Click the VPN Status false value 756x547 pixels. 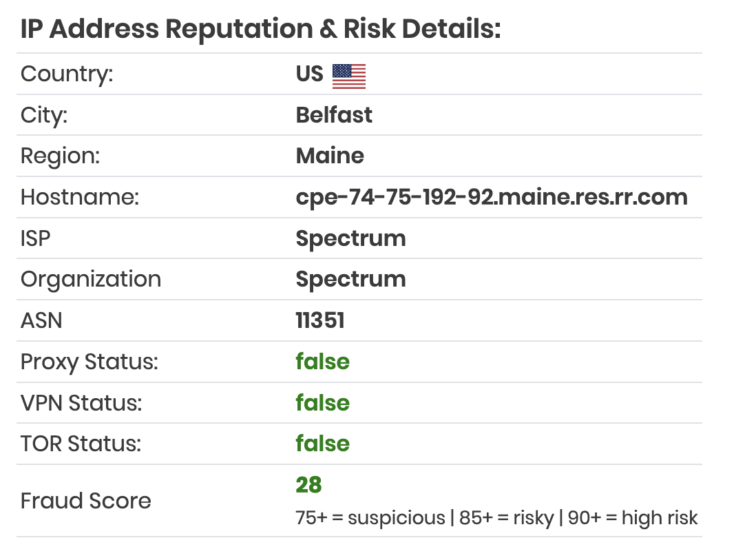[322, 403]
